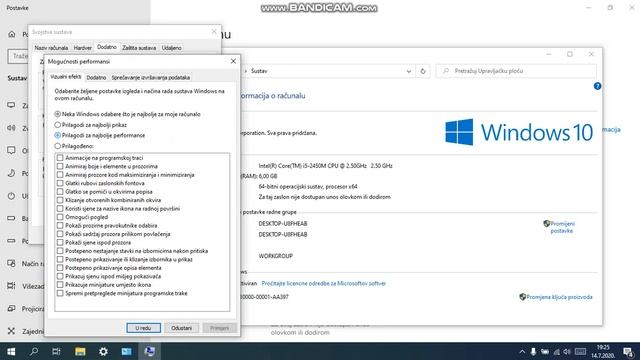The height and width of the screenshot is (360, 640).
Task: Open the taskbar clock and date
Action: pyautogui.click(x=603, y=351)
